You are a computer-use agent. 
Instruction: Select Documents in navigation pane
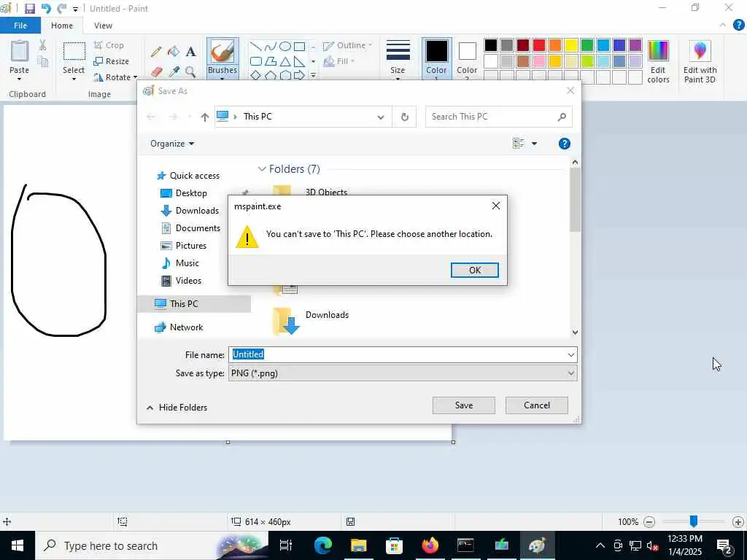click(x=190, y=228)
